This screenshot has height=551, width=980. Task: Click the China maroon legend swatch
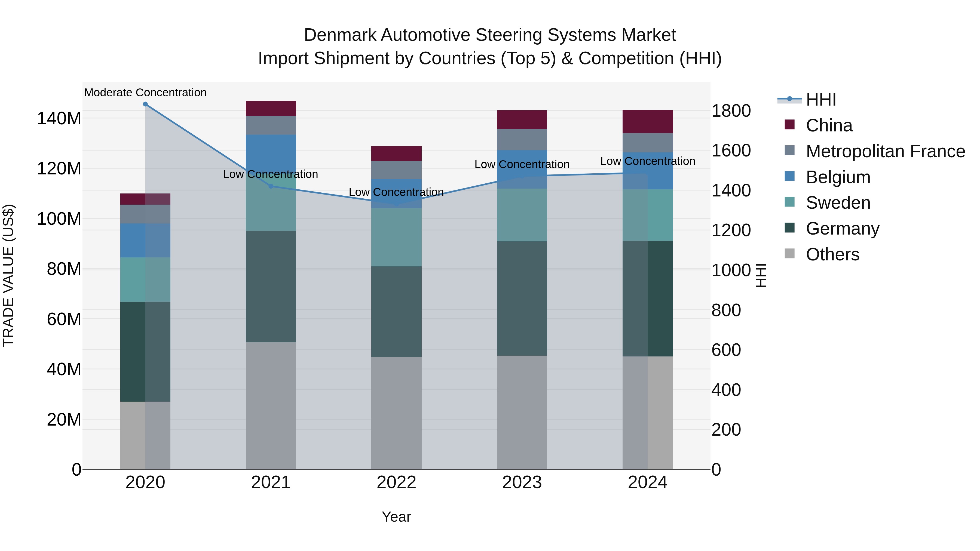click(x=789, y=124)
